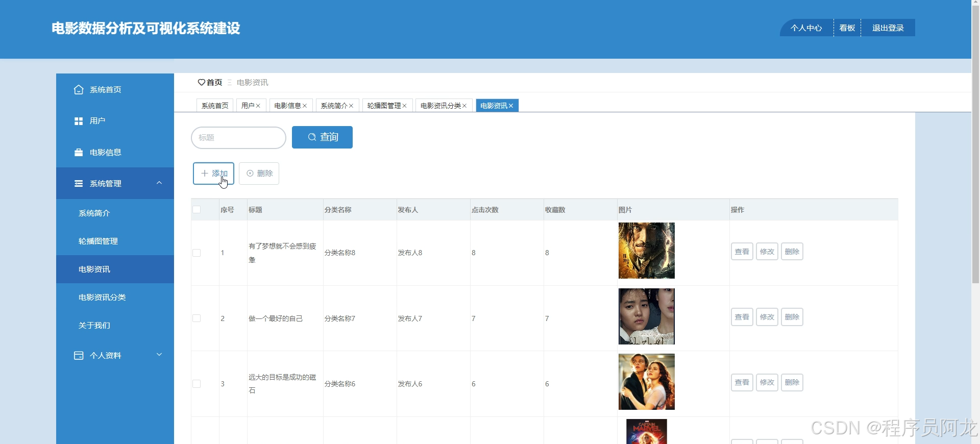Click the 删除 batch delete button
The image size is (980, 444).
tap(259, 174)
